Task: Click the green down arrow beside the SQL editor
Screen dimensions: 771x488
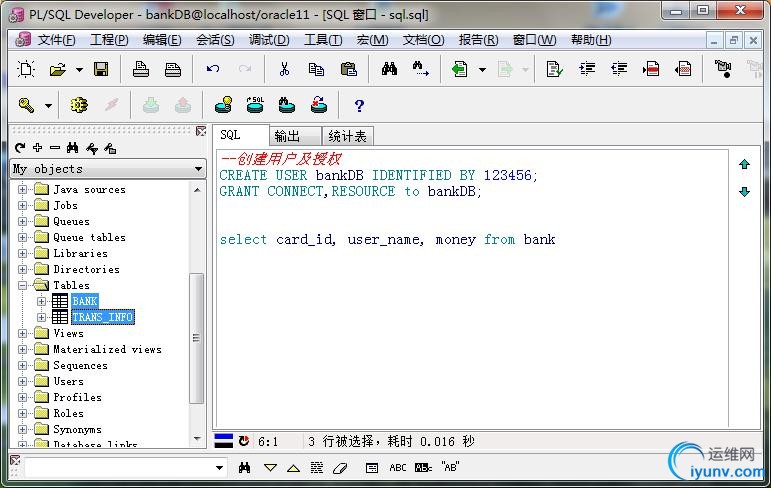Action: click(x=744, y=192)
